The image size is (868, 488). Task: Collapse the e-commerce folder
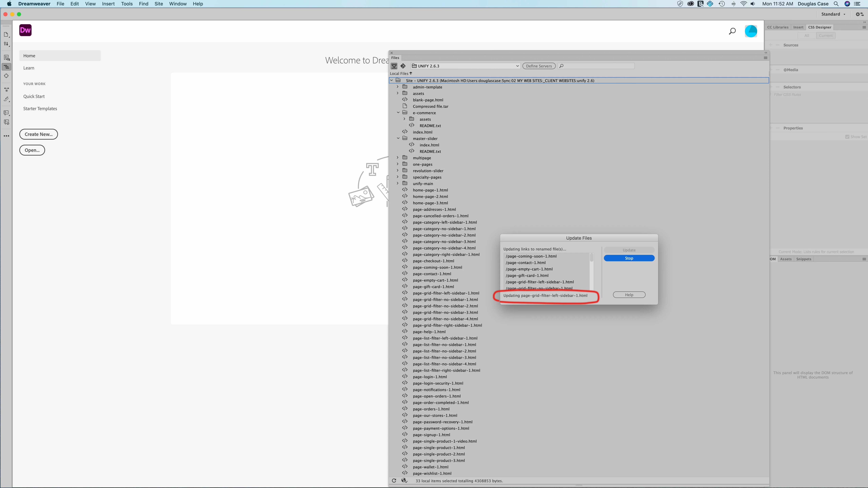(x=398, y=113)
